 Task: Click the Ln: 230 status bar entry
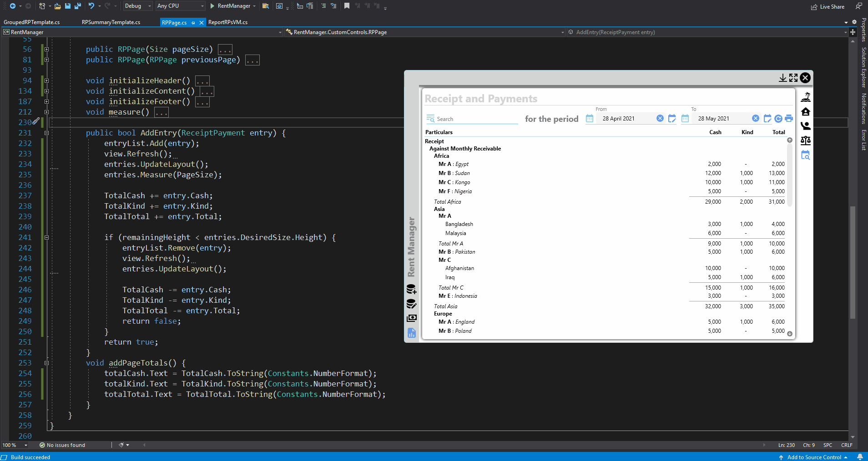pos(787,445)
